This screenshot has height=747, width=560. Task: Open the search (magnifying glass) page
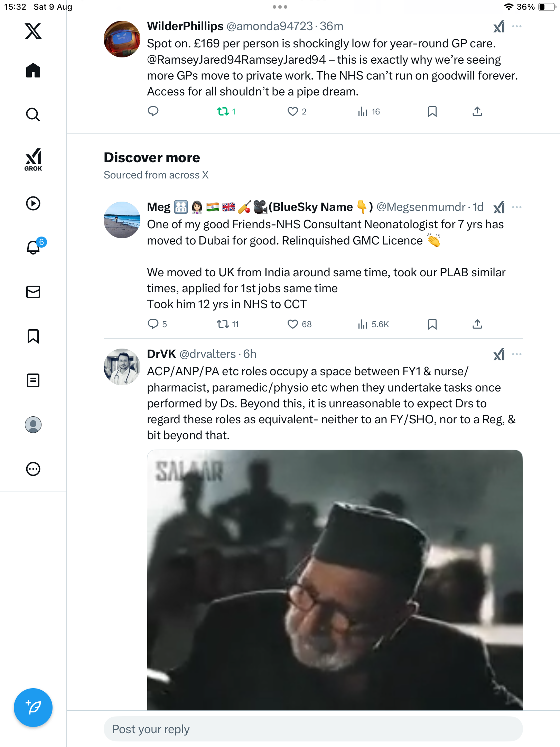tap(33, 114)
